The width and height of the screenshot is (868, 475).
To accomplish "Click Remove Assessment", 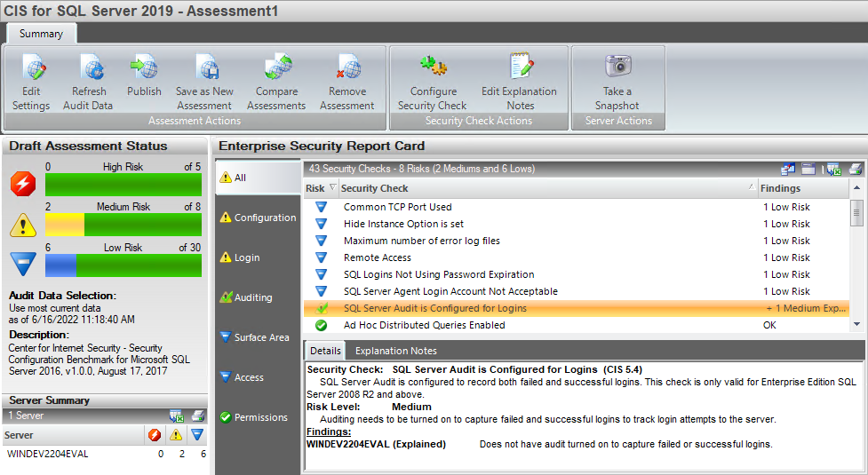I will [x=347, y=82].
